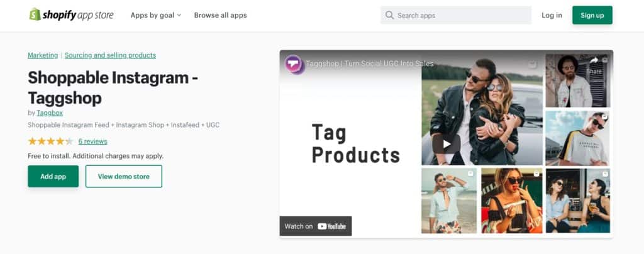Click View demo store button
This screenshot has height=254, width=644.
point(124,177)
